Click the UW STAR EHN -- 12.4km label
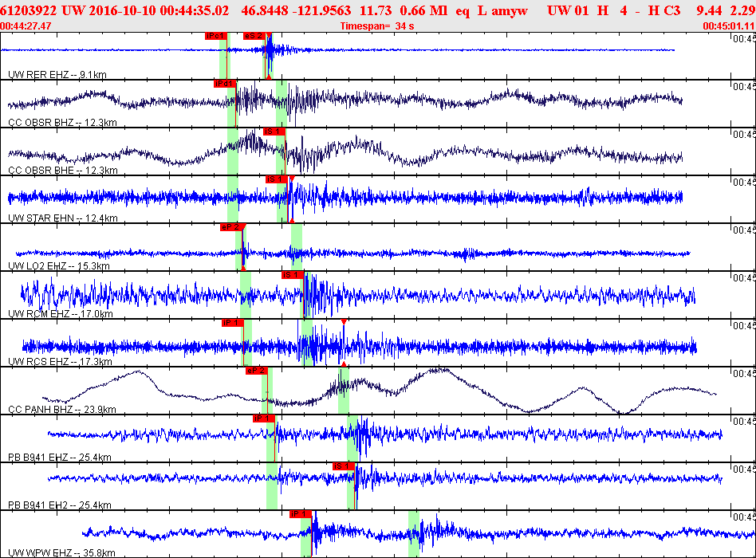Screen dimensions: 756x558 (x=63, y=218)
